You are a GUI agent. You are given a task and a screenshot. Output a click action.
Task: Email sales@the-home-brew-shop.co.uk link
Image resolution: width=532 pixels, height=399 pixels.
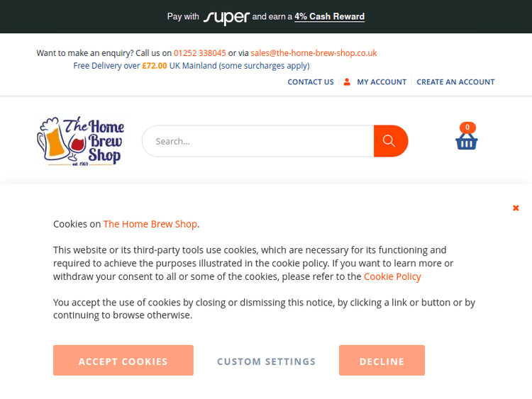pos(314,53)
